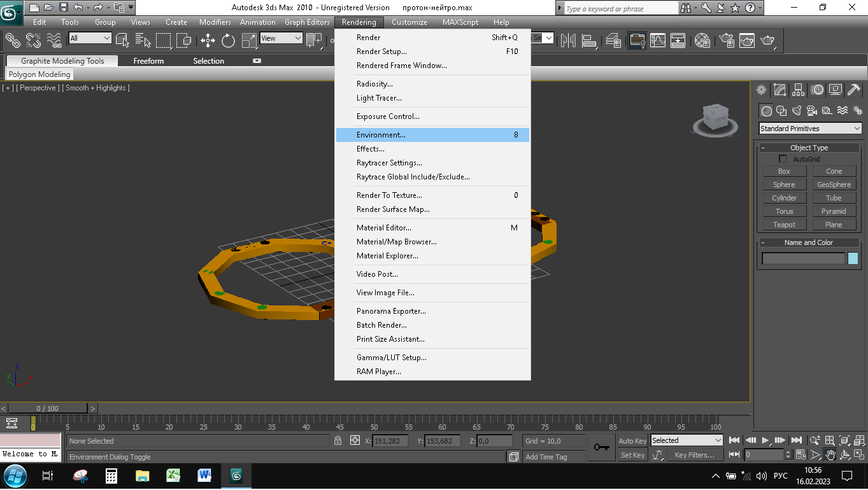
Task: Expand the Quick Access toolbar dropdown arrow
Action: (131, 8)
